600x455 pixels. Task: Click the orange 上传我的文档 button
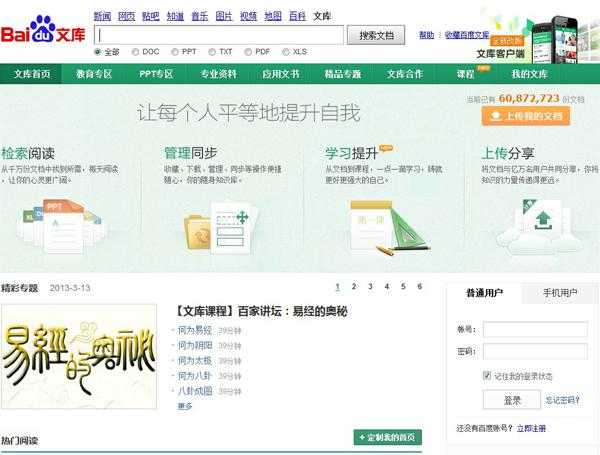pyautogui.click(x=526, y=116)
